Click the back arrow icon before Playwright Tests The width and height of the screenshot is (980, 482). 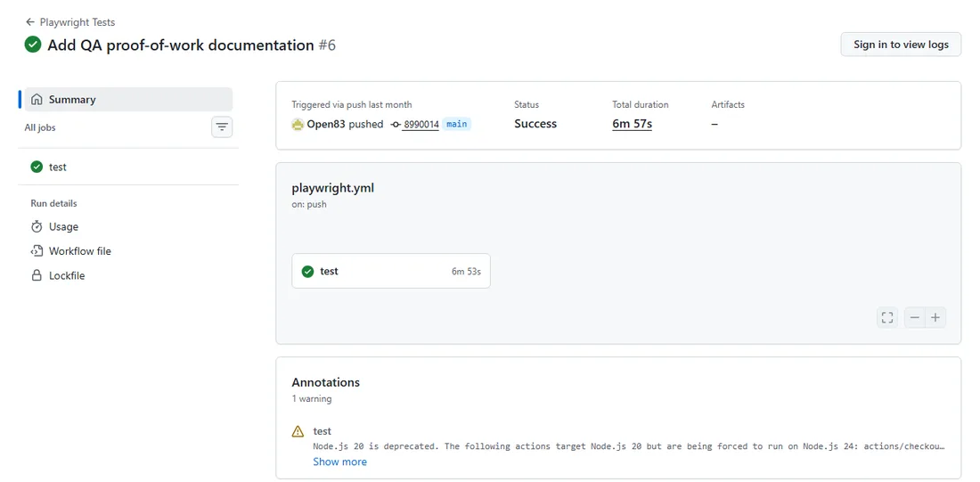tap(30, 22)
